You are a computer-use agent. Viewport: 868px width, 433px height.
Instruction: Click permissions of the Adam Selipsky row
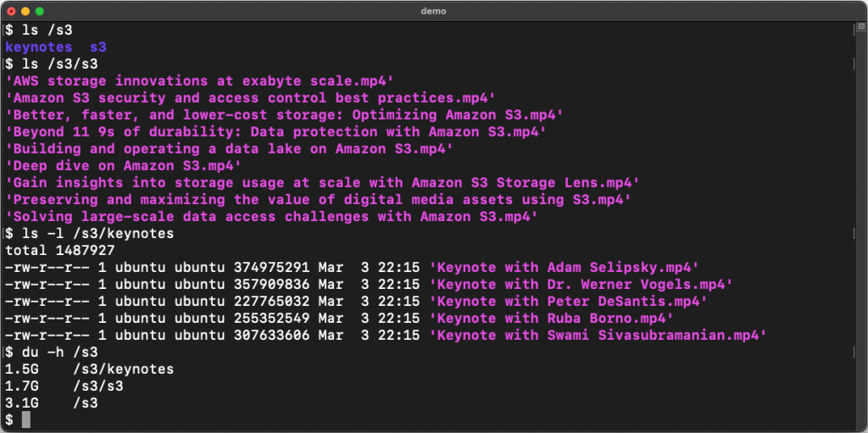(47, 268)
